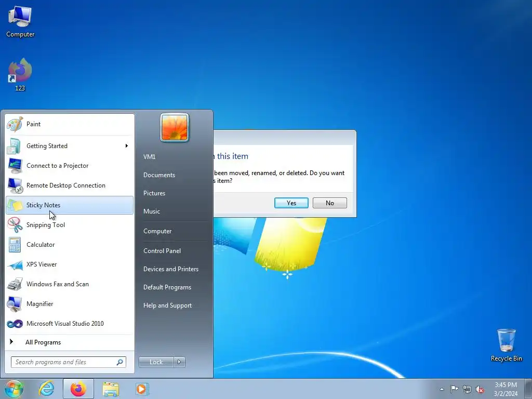Open Internet Explorer from the taskbar
The width and height of the screenshot is (532, 399).
(x=46, y=389)
